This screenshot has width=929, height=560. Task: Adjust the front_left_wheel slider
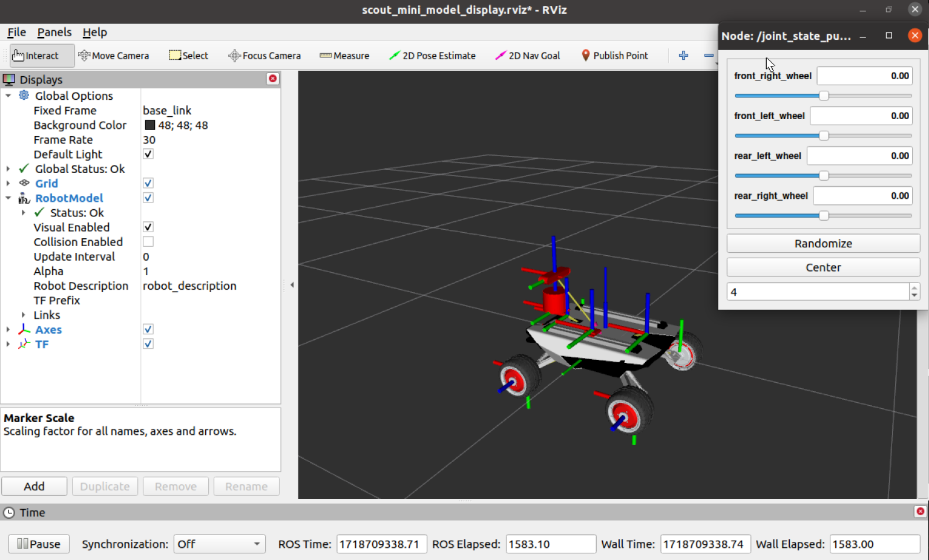pyautogui.click(x=824, y=135)
